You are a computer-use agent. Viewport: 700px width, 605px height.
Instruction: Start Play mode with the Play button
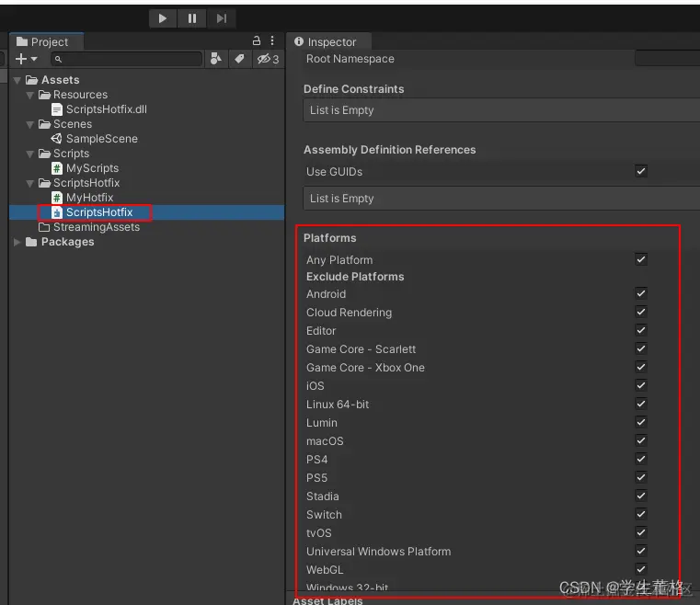(163, 18)
